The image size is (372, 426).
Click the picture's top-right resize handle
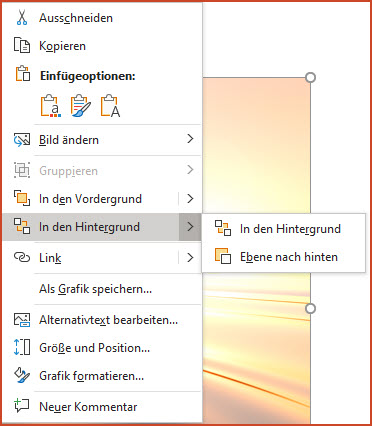tap(310, 78)
